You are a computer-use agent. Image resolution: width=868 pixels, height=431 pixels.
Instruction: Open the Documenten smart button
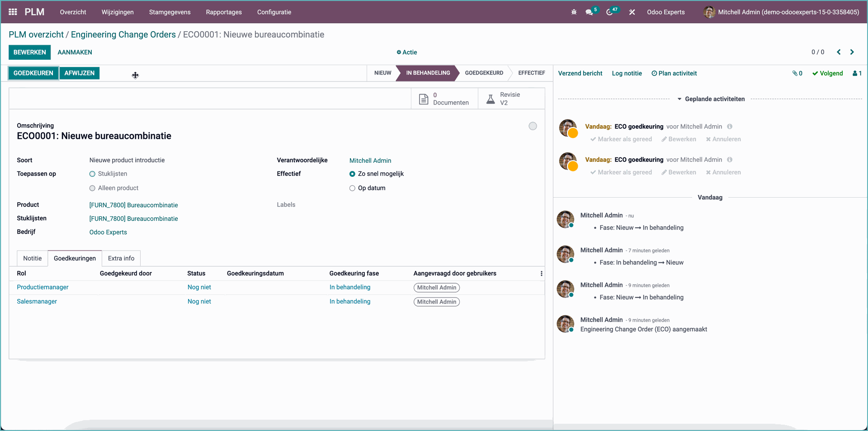coord(444,98)
